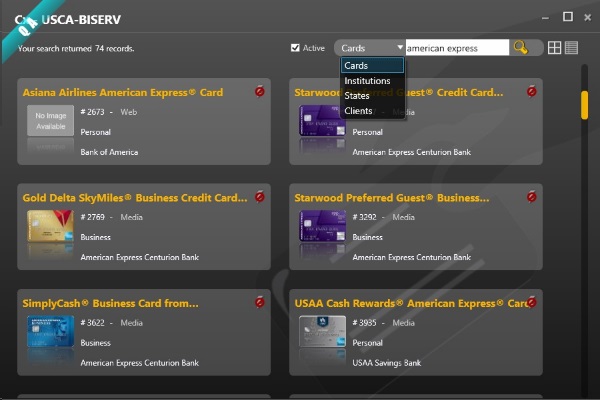Click the purple Starwood Business card image #3292

(322, 226)
